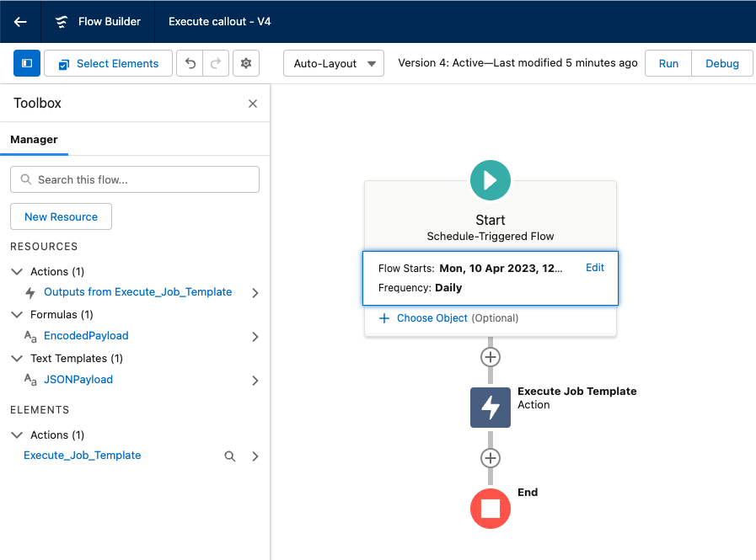Screen dimensions: 756x560
Task: Click the End stop icon
Action: 490,509
